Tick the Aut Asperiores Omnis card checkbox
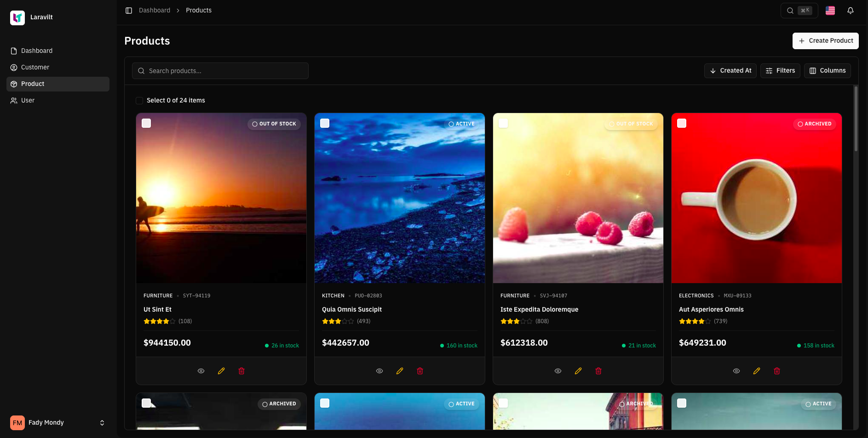Image resolution: width=868 pixels, height=438 pixels. click(682, 123)
